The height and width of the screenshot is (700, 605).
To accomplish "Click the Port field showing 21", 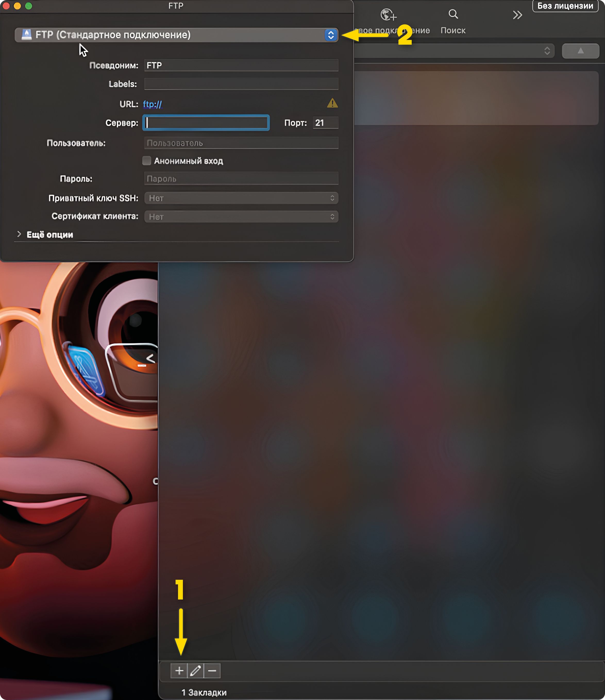I will [325, 123].
